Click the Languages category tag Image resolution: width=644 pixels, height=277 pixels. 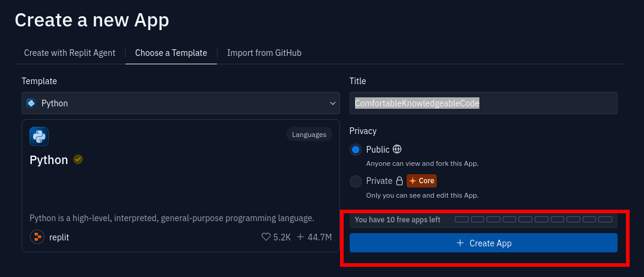coord(309,135)
